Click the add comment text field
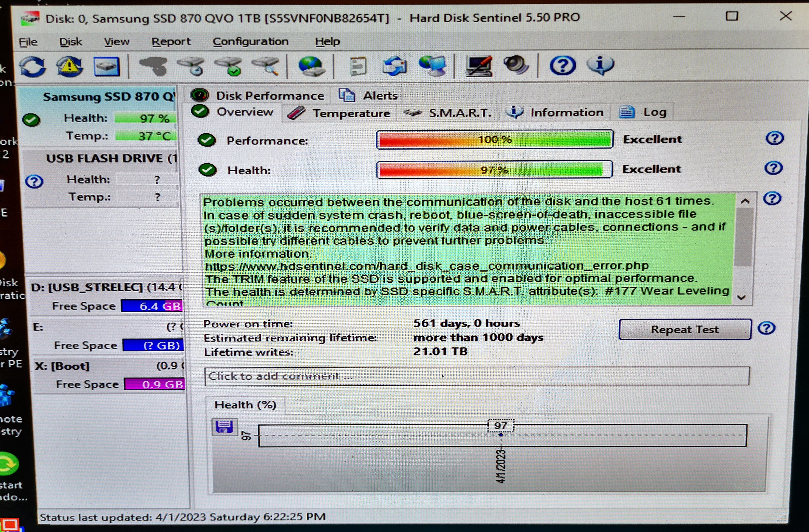The height and width of the screenshot is (532, 809). pos(476,376)
